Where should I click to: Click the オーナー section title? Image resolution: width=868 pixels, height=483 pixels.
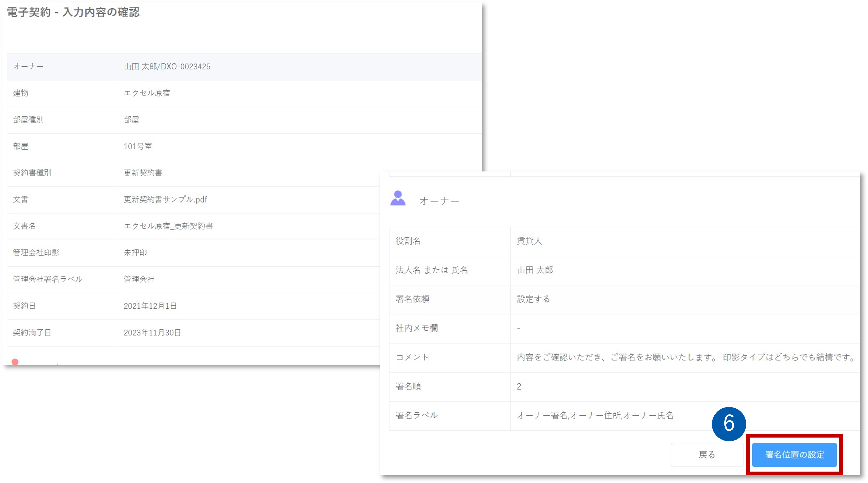click(x=439, y=201)
